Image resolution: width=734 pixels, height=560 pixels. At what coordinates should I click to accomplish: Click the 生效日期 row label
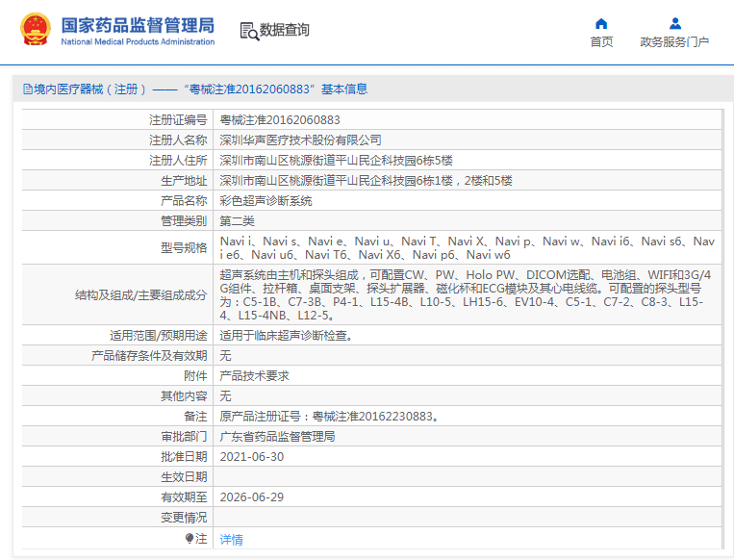184,477
